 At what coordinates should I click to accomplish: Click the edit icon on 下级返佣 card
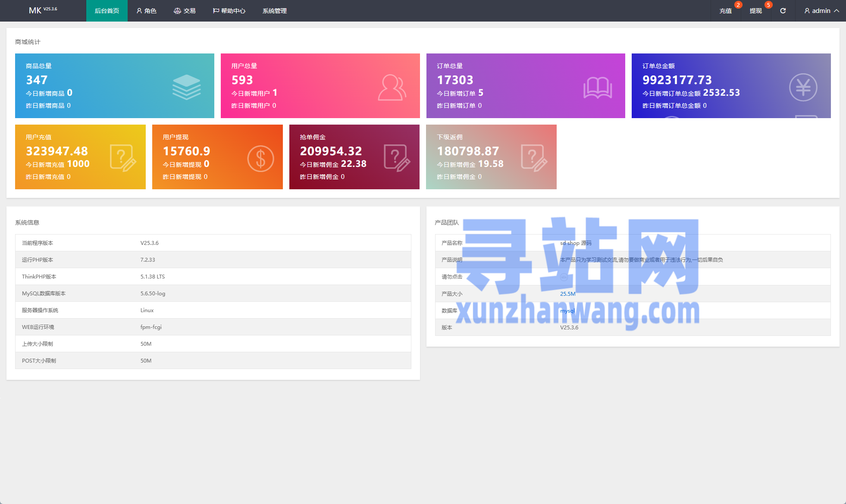point(534,158)
